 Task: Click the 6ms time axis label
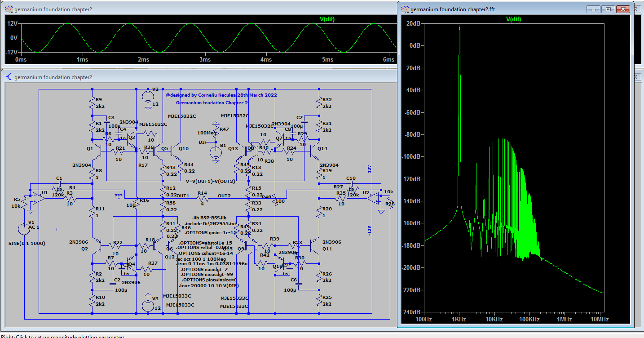point(388,59)
